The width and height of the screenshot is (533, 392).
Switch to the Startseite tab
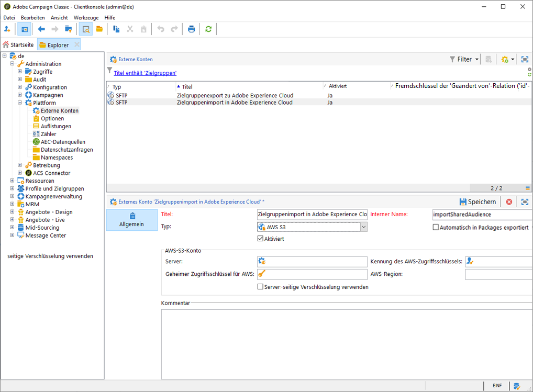[18, 45]
